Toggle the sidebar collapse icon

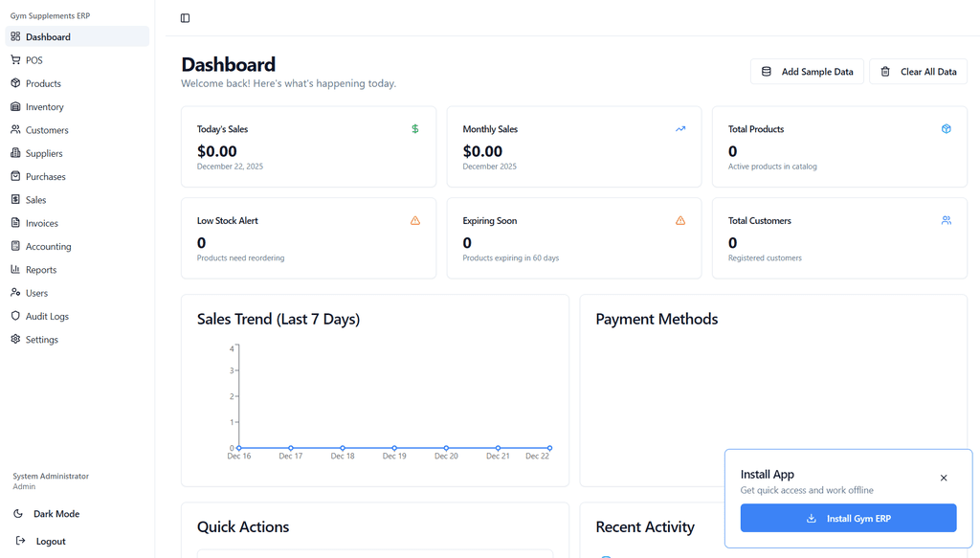tap(185, 18)
